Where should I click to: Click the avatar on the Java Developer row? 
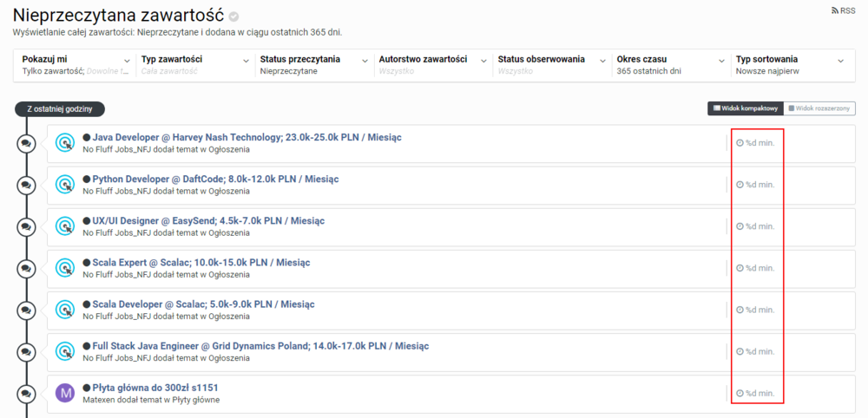(65, 143)
